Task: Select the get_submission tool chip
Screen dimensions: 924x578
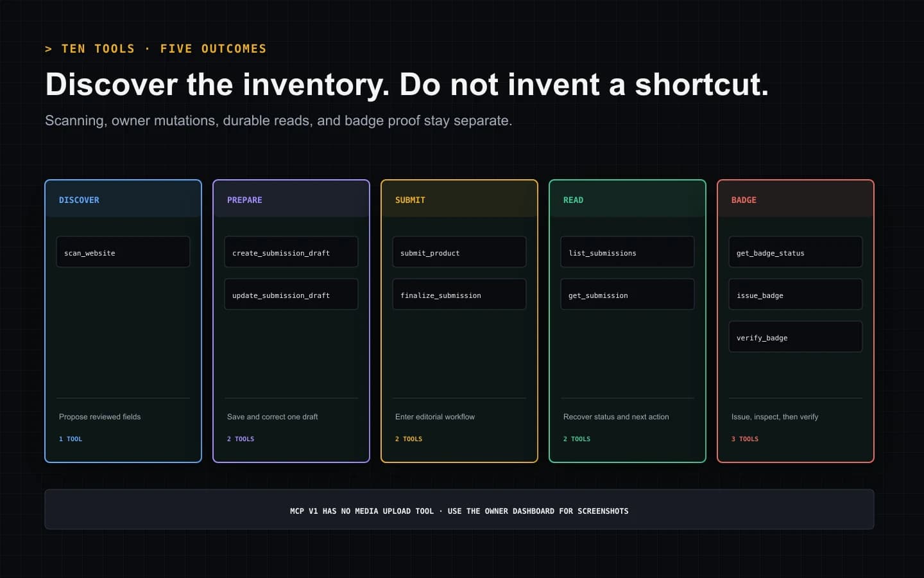Action: click(x=628, y=294)
